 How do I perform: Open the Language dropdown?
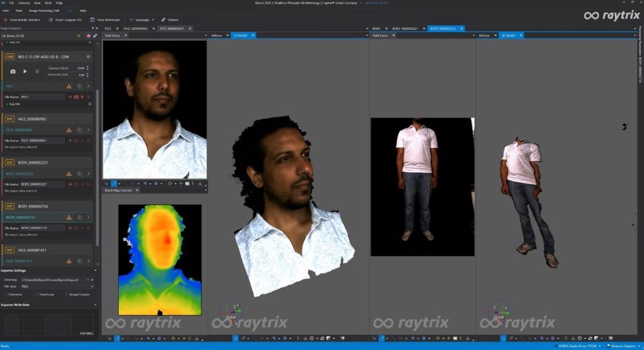(142, 19)
